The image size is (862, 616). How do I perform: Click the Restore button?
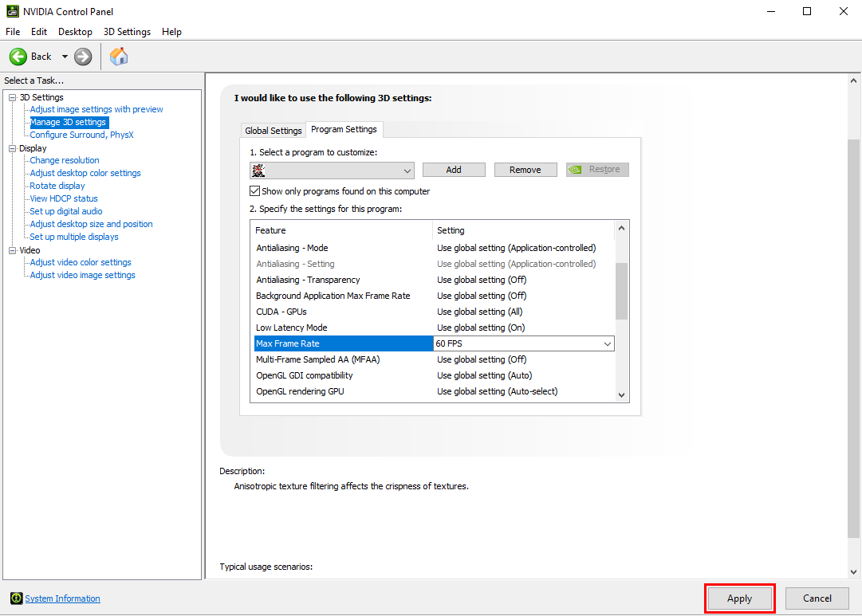pyautogui.click(x=597, y=170)
